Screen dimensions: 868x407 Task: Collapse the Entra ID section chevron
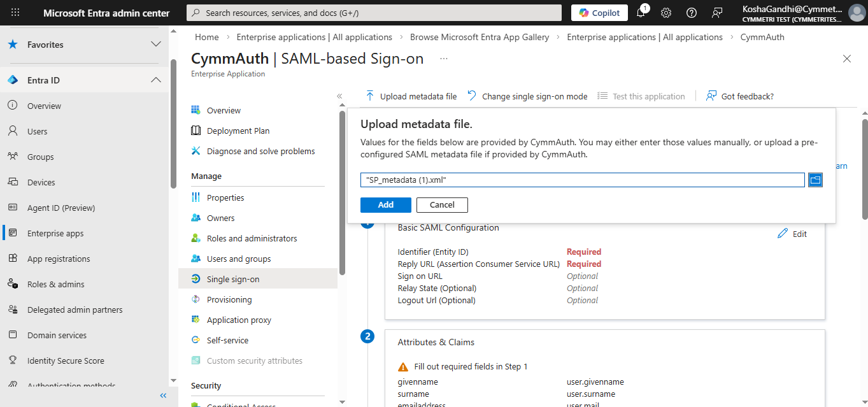155,80
